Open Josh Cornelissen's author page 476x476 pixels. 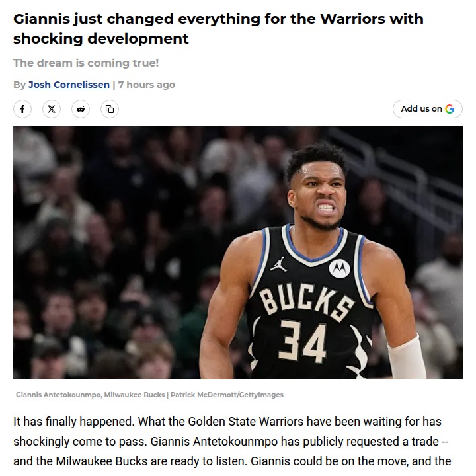69,85
